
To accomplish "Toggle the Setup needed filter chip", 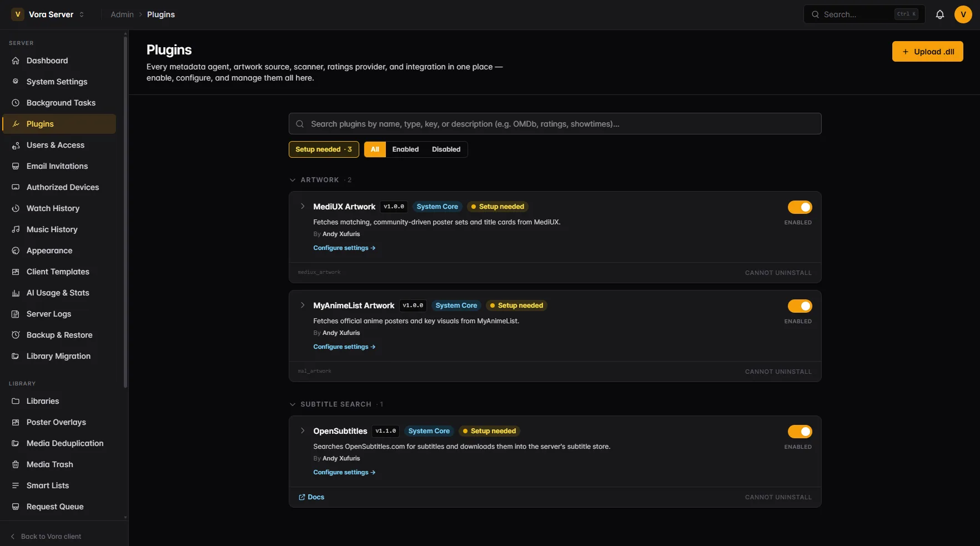I will point(324,149).
